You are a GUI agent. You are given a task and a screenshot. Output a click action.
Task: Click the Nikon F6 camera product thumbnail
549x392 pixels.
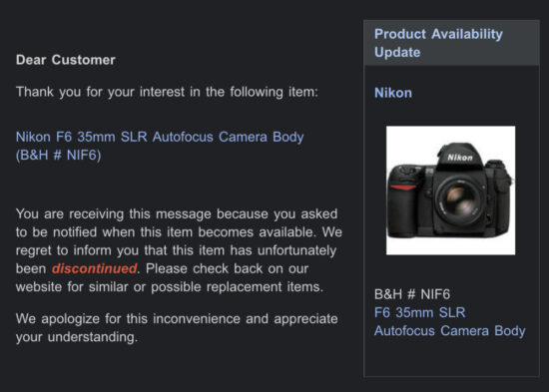(450, 191)
